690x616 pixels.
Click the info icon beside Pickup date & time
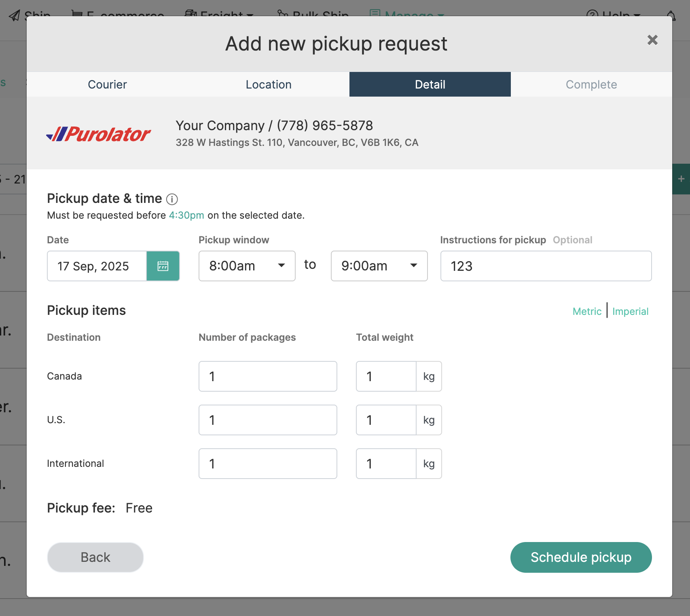[x=172, y=199]
